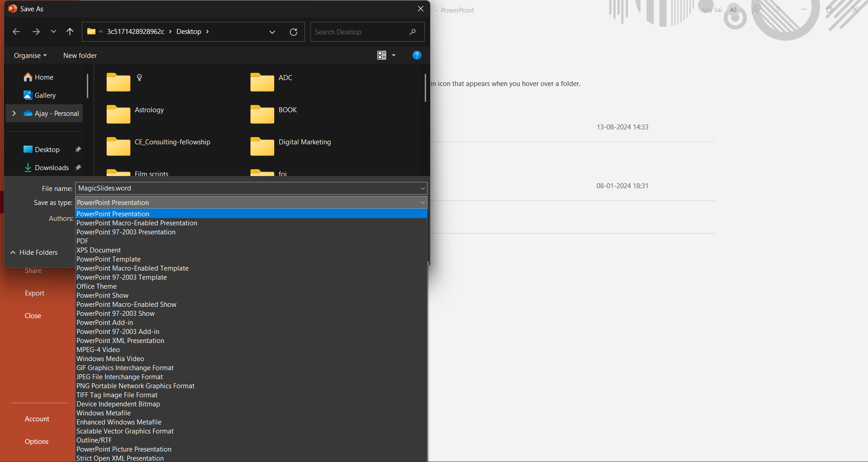Choose PowerPoint Presentation file type
This screenshot has height=462, width=868.
tap(251, 214)
